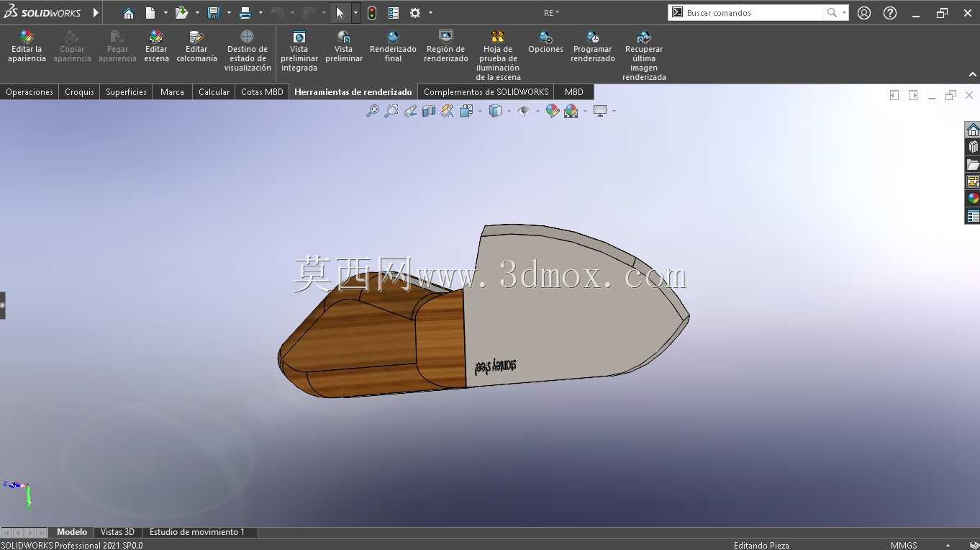Switch to Complementos de SOLIDWORKS tab
This screenshot has height=550, width=980.
coord(486,92)
